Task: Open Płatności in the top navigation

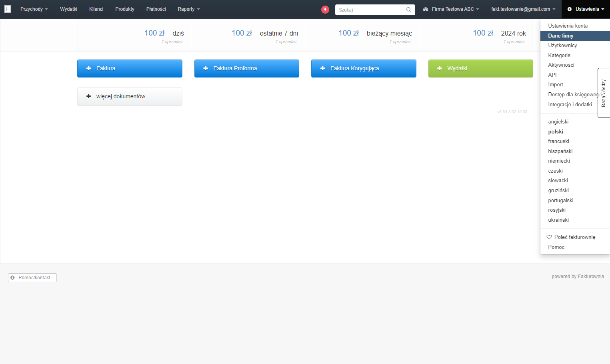Action: tap(156, 9)
